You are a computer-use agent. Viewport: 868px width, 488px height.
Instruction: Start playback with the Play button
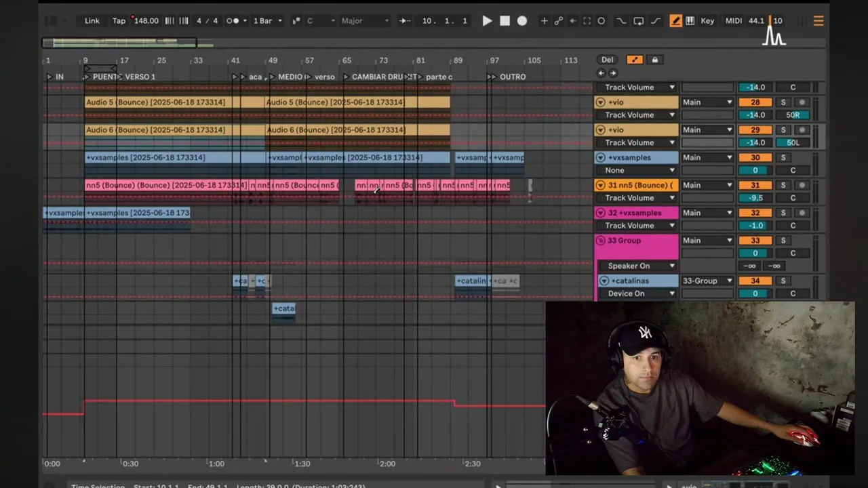coord(487,21)
